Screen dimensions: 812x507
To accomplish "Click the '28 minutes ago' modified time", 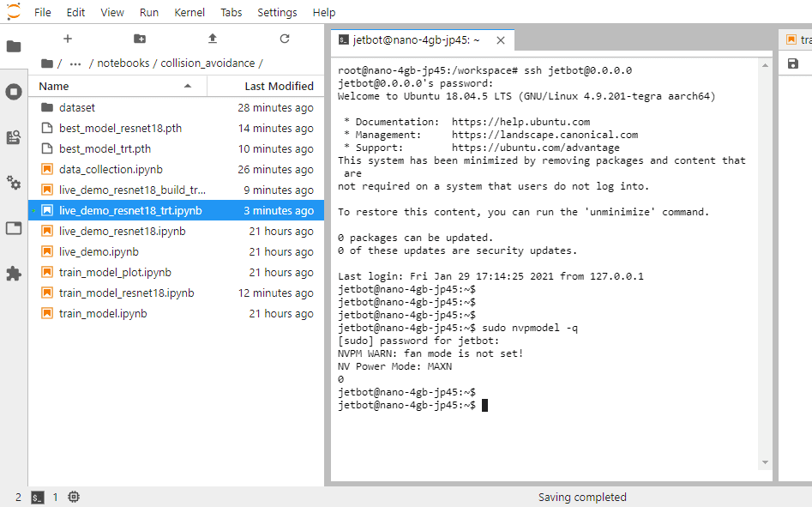I will point(275,108).
